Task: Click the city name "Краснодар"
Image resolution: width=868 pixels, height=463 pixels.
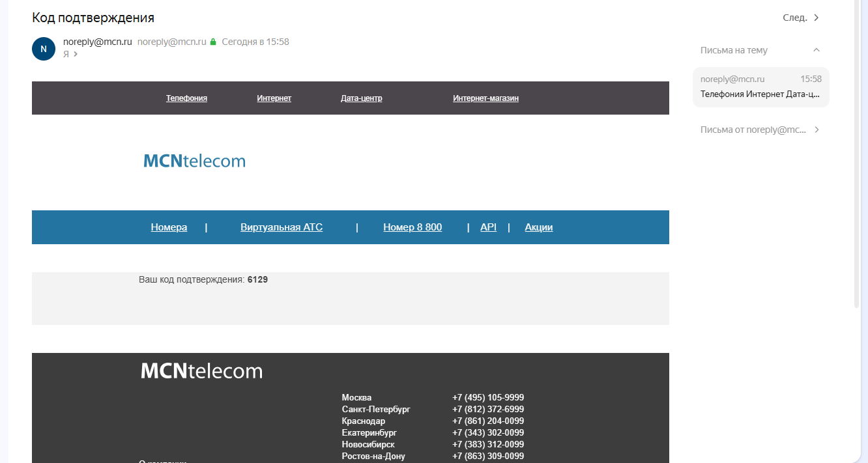Action: tap(363, 421)
